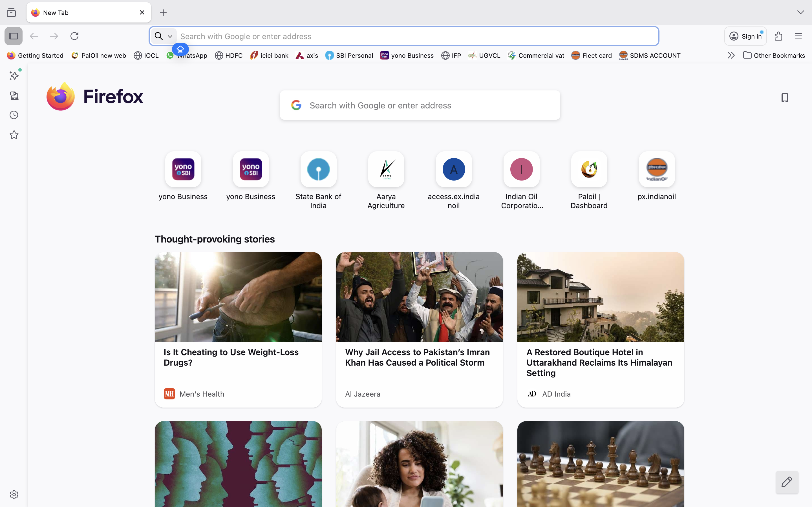Open Bookmarks star sidebar icon
The width and height of the screenshot is (812, 507).
tap(14, 135)
